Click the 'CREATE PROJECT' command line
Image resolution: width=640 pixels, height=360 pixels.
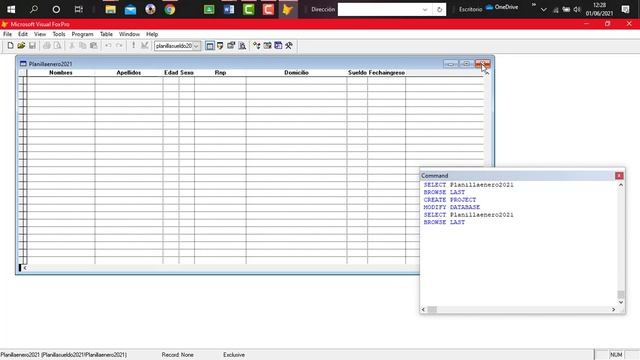[450, 200]
